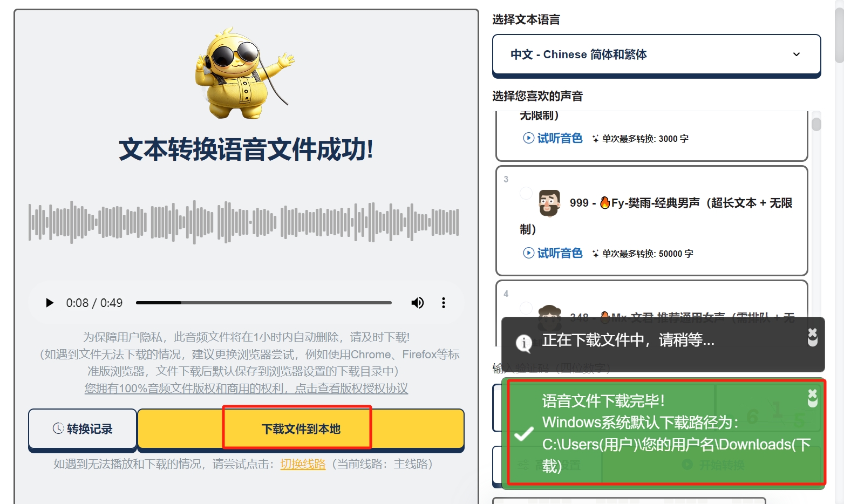
Task: Click the 单次最多转换: 3000 字 text
Action: point(645,139)
